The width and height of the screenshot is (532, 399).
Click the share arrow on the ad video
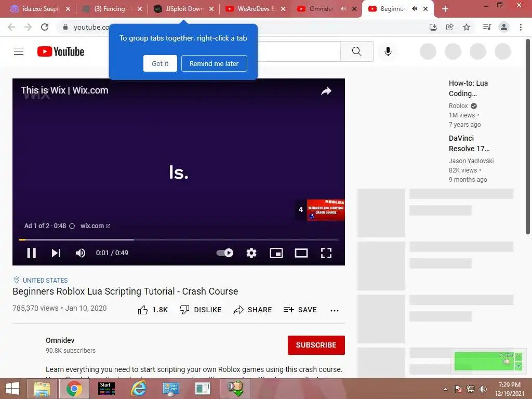pos(326,91)
